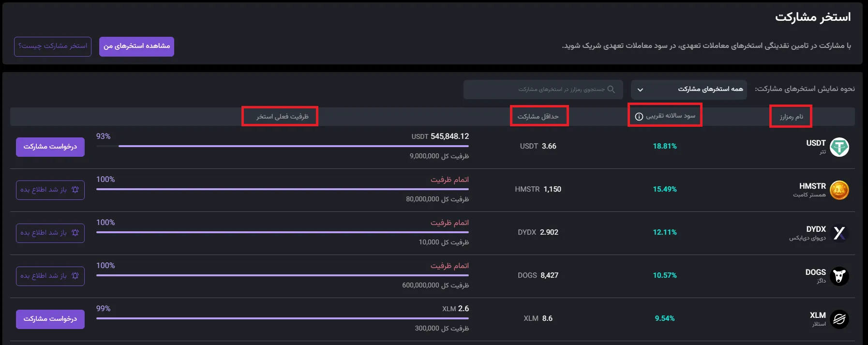This screenshot has width=868, height=345.
Task: Click the USDT 545,848.12 remaining capacity
Action: tap(440, 136)
